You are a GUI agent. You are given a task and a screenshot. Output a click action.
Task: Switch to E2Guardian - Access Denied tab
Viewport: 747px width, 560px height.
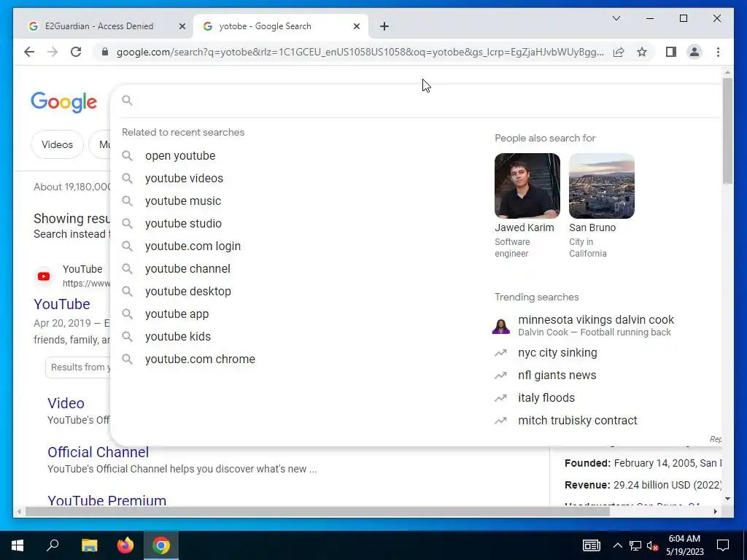(x=99, y=26)
